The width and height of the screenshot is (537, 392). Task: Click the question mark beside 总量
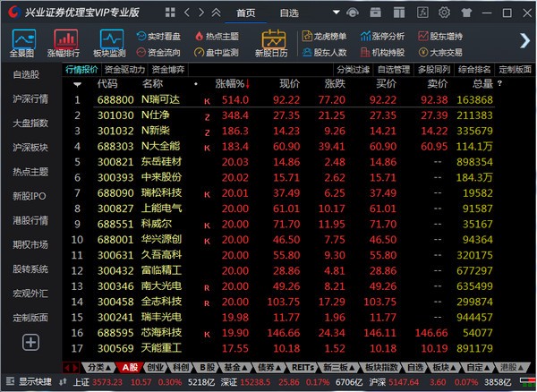(x=499, y=83)
